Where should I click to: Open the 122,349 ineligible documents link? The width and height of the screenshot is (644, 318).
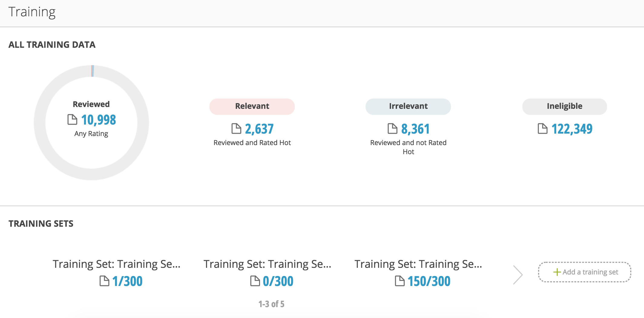coord(572,129)
